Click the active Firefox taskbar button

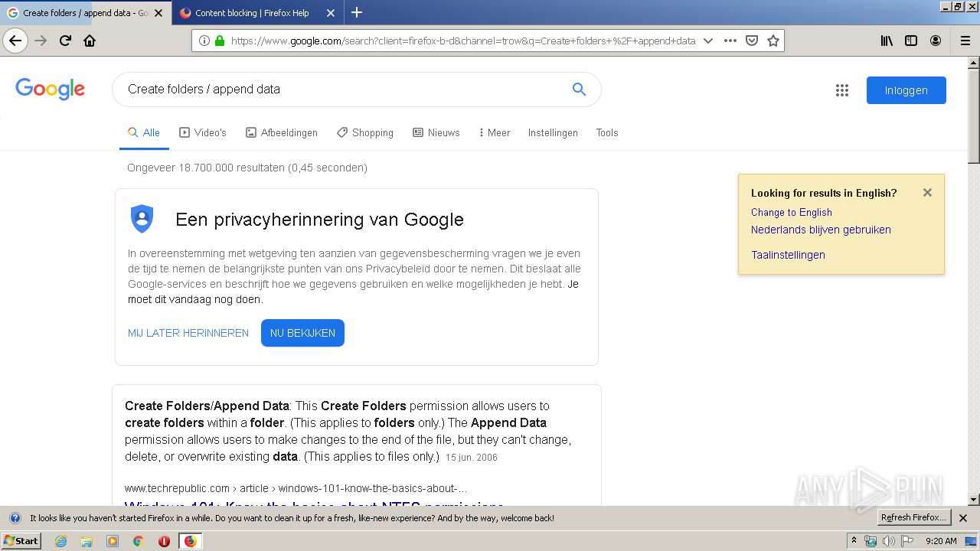[190, 541]
